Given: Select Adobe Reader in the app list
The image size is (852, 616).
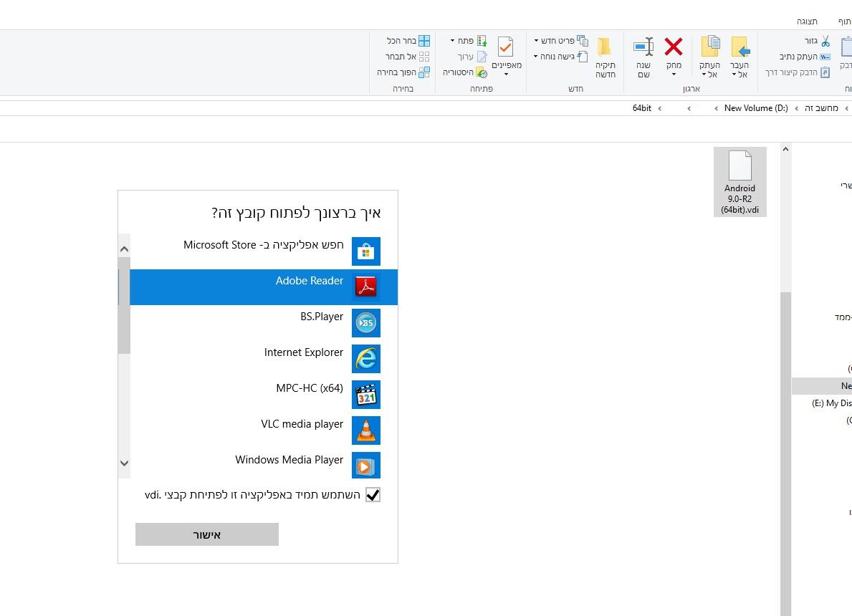Looking at the screenshot, I should [264, 287].
